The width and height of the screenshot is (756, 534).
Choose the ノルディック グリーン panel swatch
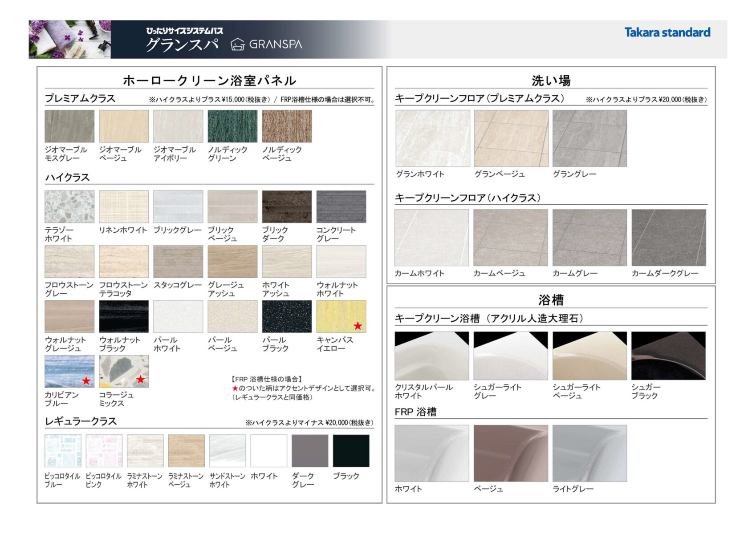(x=232, y=126)
